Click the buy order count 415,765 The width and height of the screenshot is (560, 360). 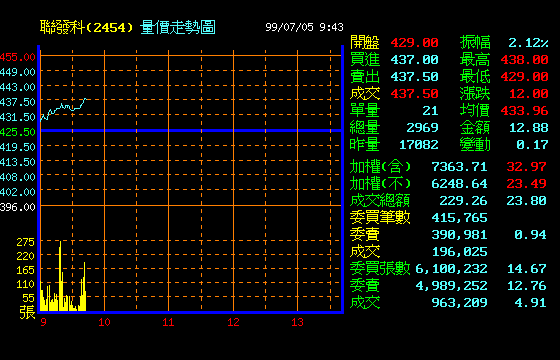point(459,218)
